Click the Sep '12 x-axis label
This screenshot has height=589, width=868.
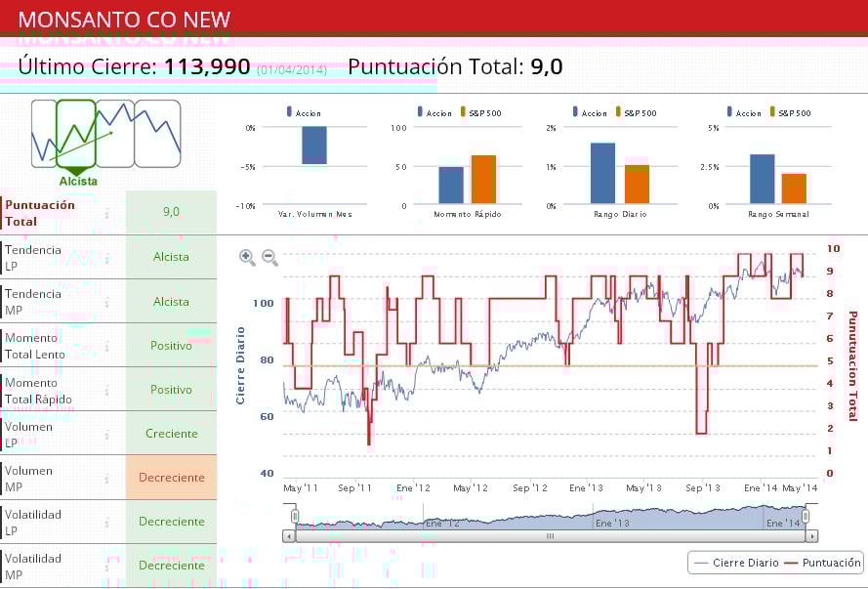(530, 488)
